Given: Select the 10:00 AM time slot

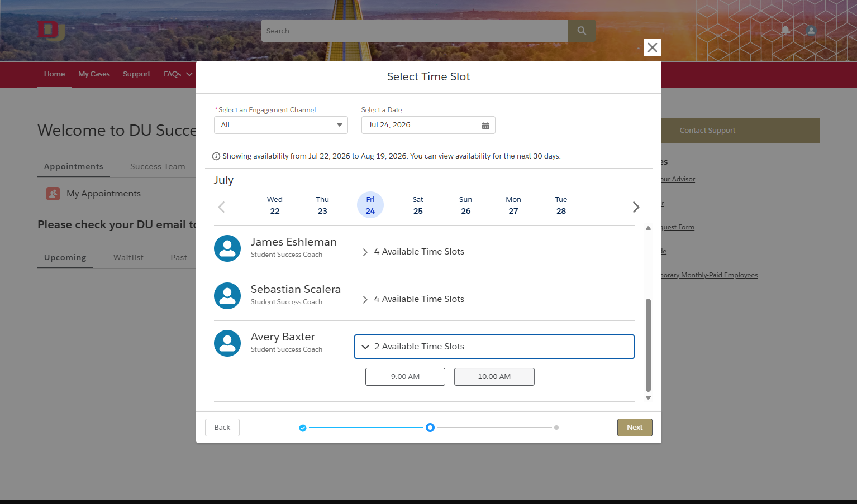Looking at the screenshot, I should coord(494,377).
